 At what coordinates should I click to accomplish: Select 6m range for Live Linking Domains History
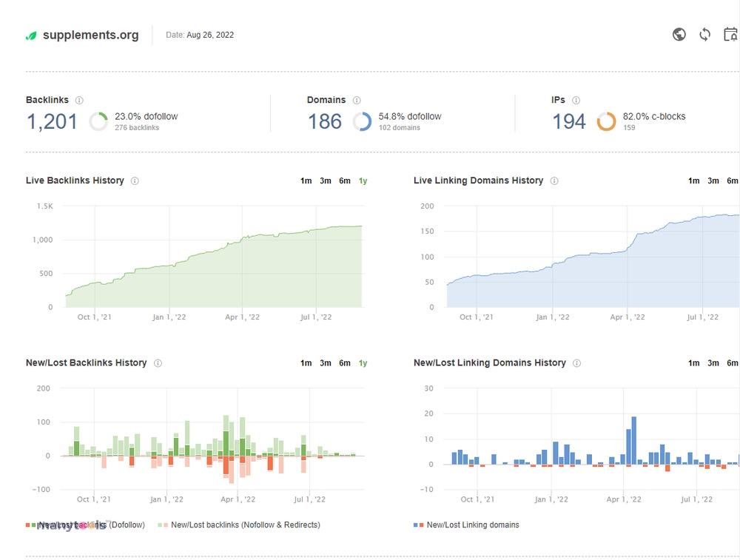733,181
